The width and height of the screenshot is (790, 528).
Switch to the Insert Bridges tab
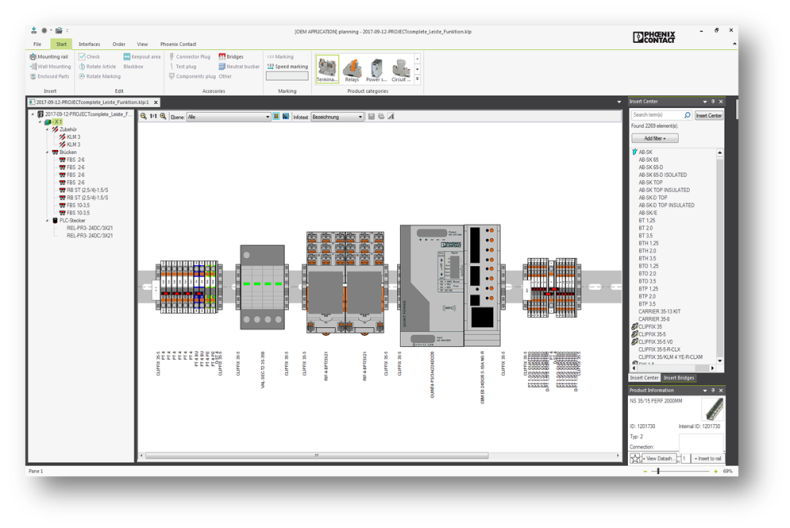[679, 377]
